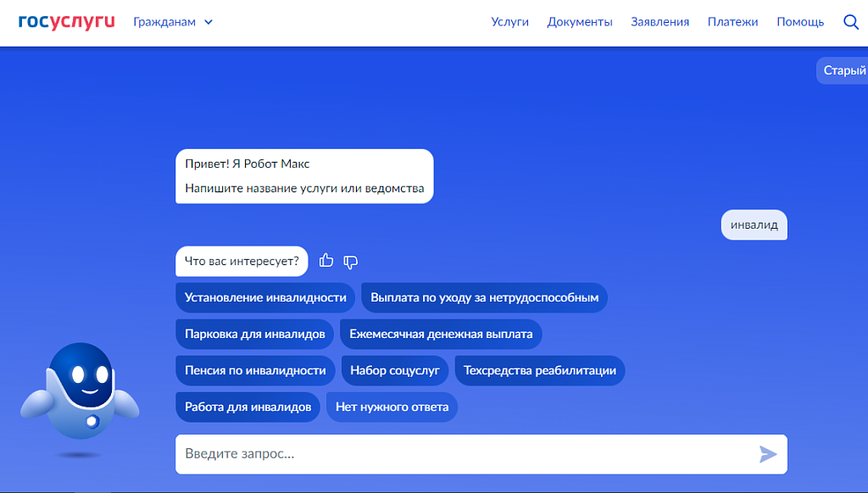
Task: Click the thumbs down feedback icon
Action: [x=351, y=261]
